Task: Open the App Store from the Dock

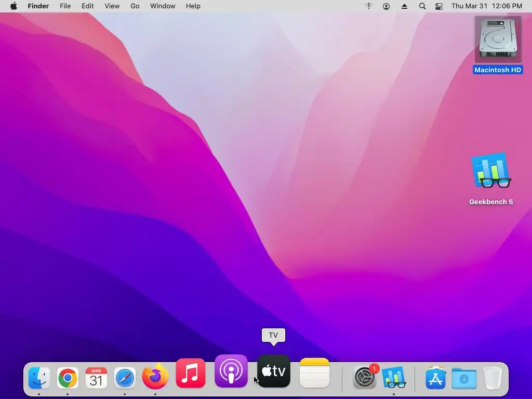Action: click(436, 378)
